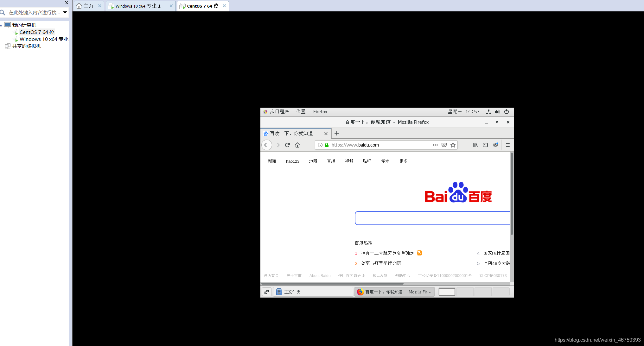644x346 pixels.
Task: Close the 主页 tab
Action: pos(99,6)
